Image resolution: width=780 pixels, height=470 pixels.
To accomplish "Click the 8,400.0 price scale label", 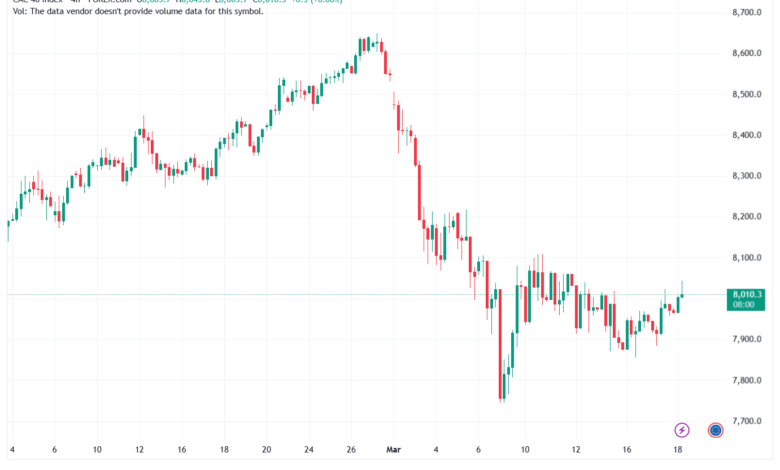I will [x=748, y=135].
